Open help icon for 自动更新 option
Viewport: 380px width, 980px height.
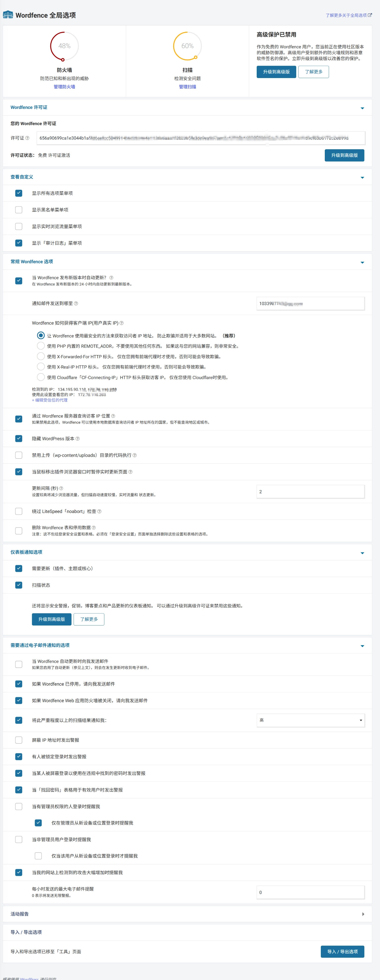coord(111,278)
